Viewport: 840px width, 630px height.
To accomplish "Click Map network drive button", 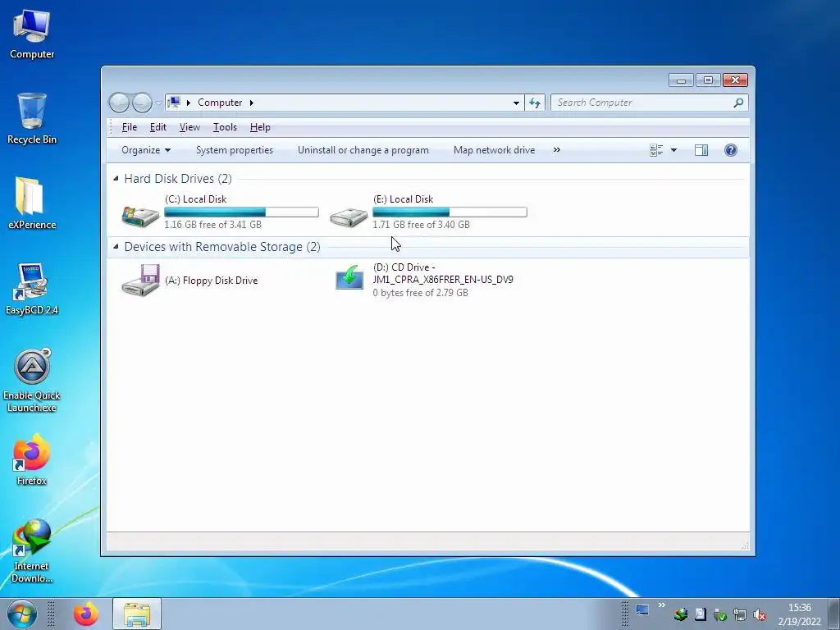I will click(x=494, y=150).
